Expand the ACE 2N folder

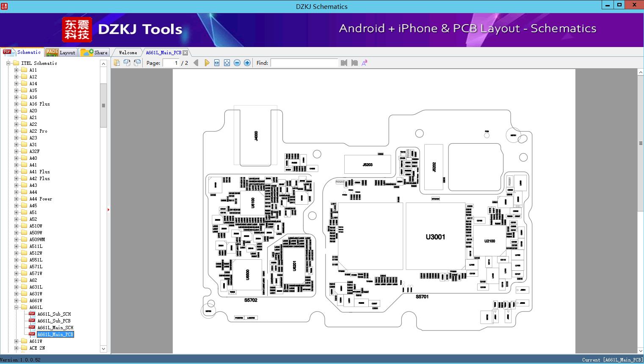point(17,348)
